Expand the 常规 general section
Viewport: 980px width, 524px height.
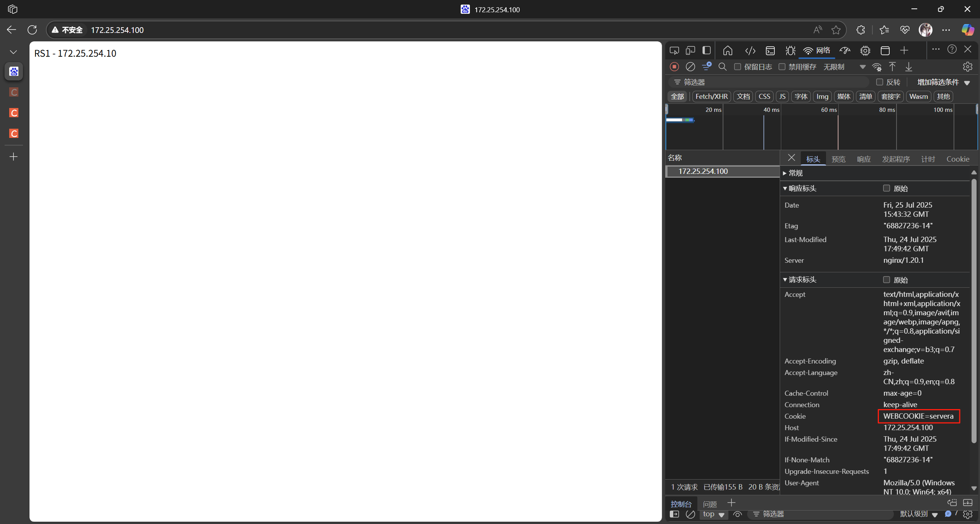tap(792, 173)
